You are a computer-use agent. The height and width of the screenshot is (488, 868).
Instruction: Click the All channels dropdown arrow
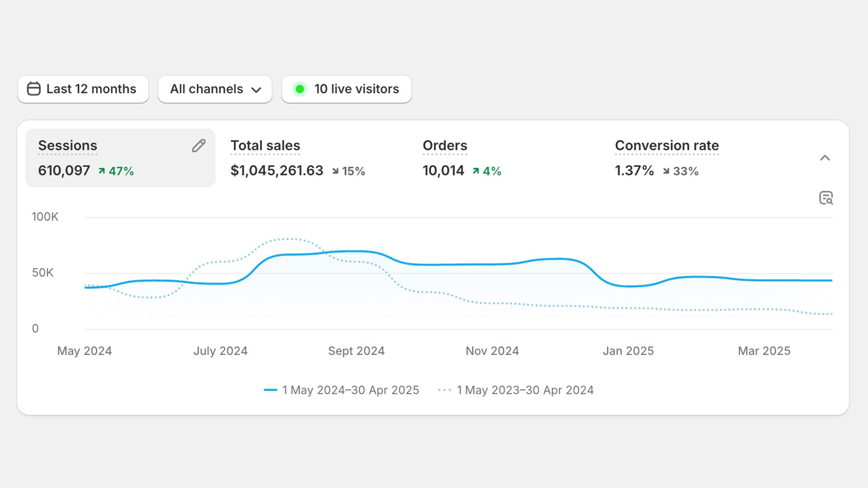click(x=256, y=90)
